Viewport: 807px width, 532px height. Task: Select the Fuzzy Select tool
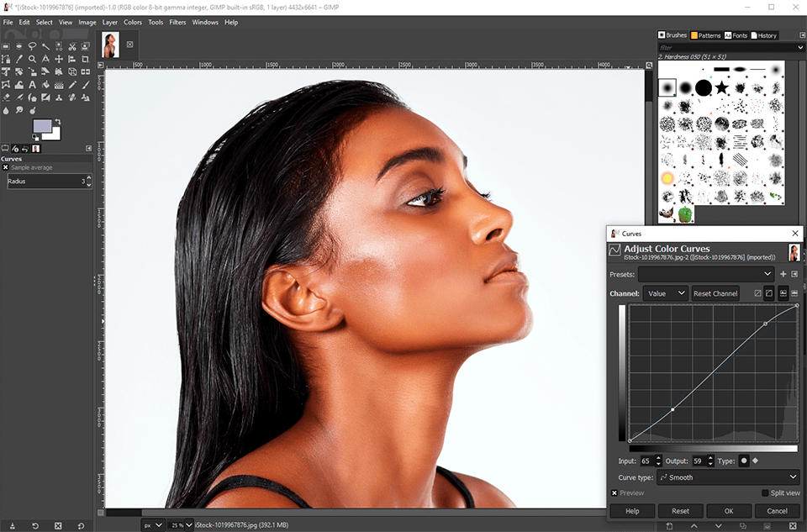(x=45, y=45)
